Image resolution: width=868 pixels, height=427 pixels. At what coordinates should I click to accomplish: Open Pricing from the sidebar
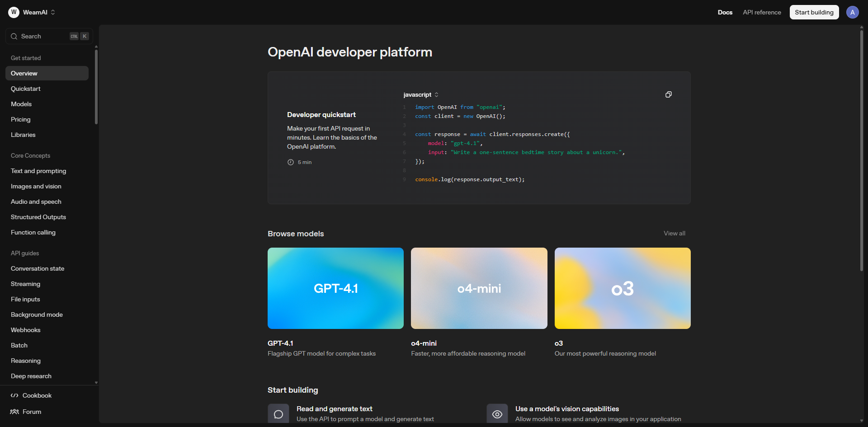coord(47,119)
